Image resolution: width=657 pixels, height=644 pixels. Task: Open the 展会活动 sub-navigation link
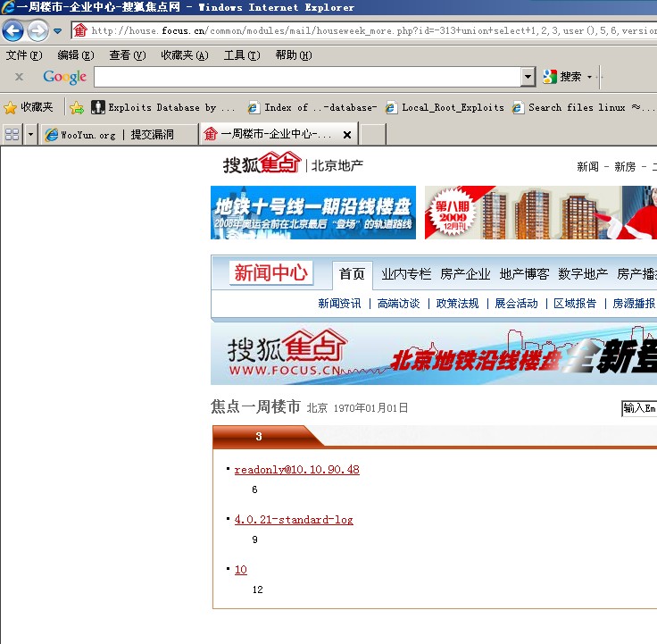[516, 304]
